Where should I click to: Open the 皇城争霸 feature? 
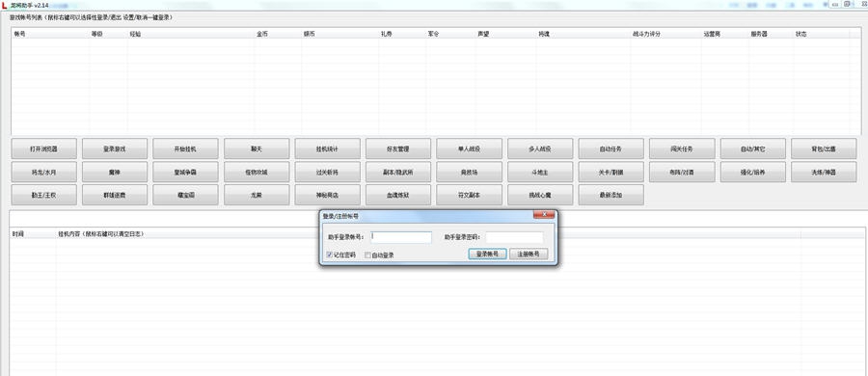[185, 173]
